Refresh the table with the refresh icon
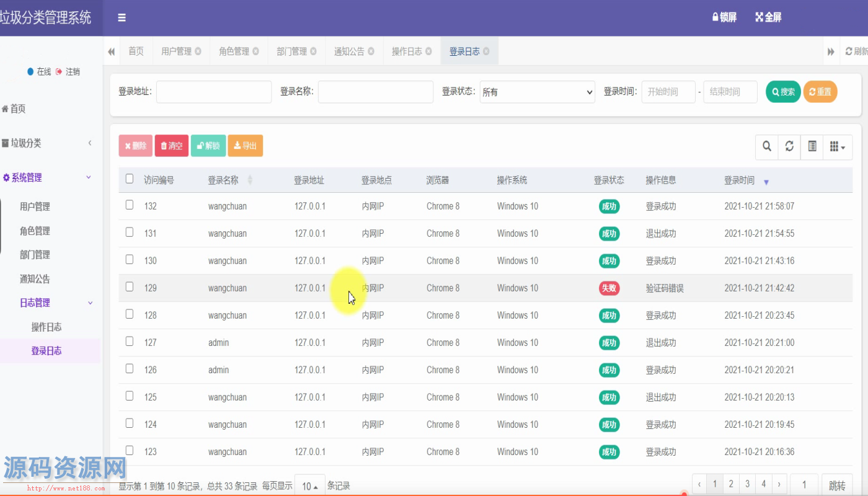The width and height of the screenshot is (868, 496). pos(789,146)
